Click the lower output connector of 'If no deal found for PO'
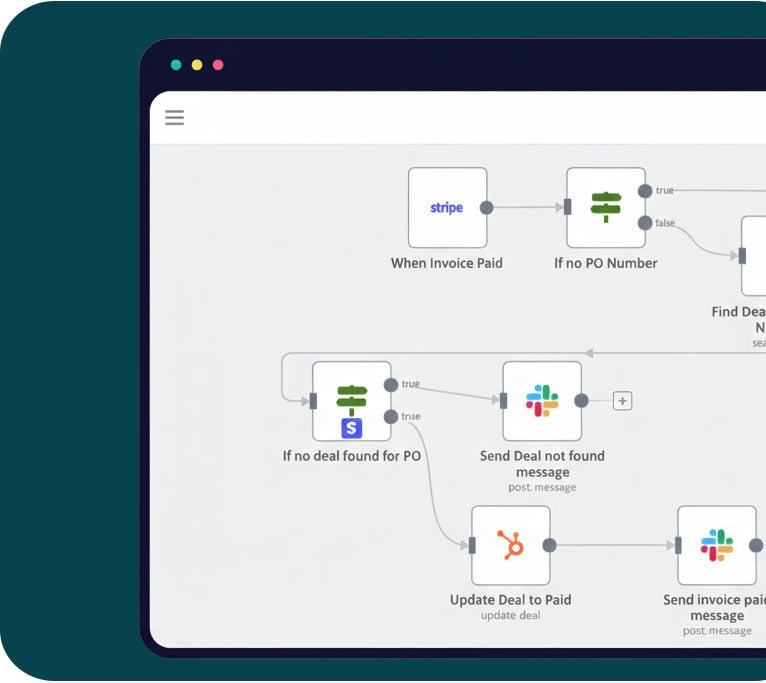Image resolution: width=766 pixels, height=683 pixels. tap(391, 417)
